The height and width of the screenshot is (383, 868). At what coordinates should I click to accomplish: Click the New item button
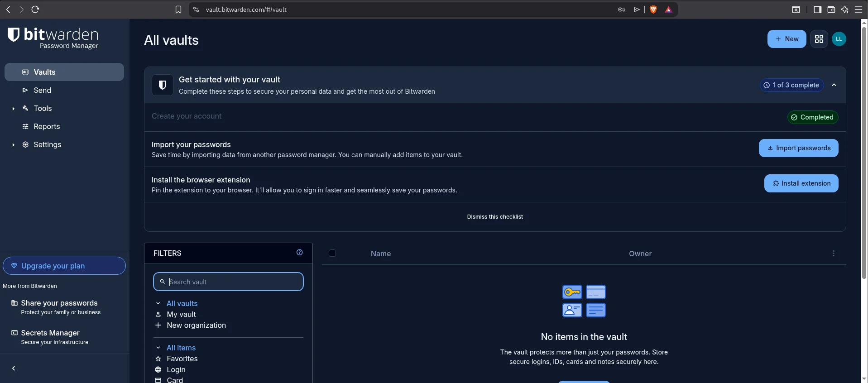(x=786, y=39)
